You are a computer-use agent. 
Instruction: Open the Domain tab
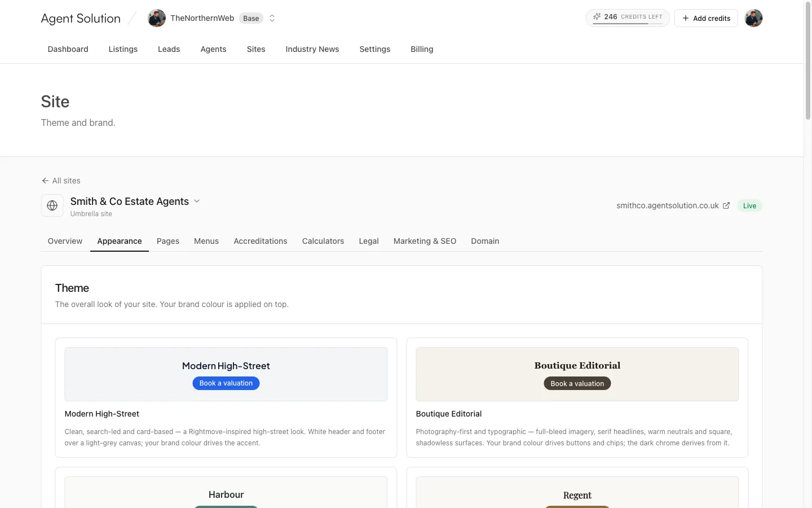[x=485, y=241]
